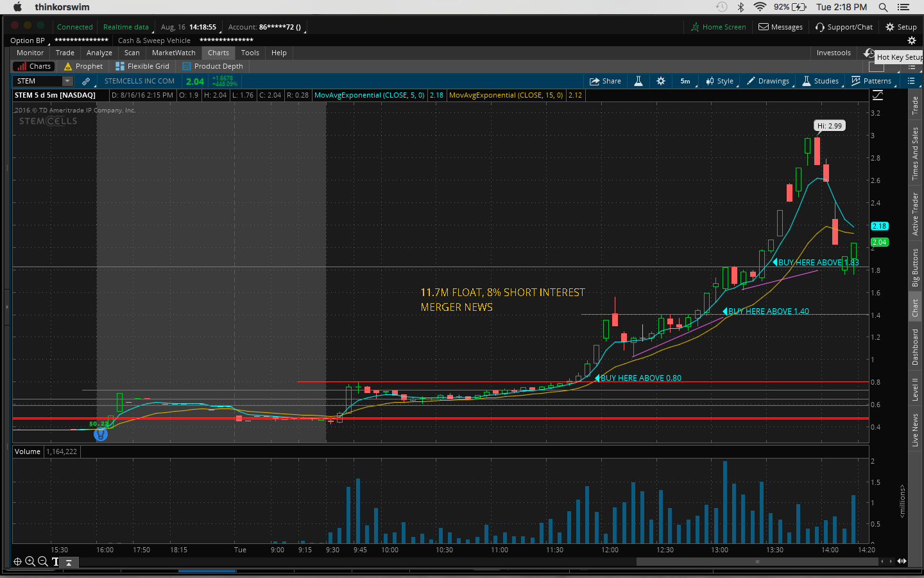The height and width of the screenshot is (578, 924).
Task: Open the Drawings pencil menu
Action: coord(767,81)
